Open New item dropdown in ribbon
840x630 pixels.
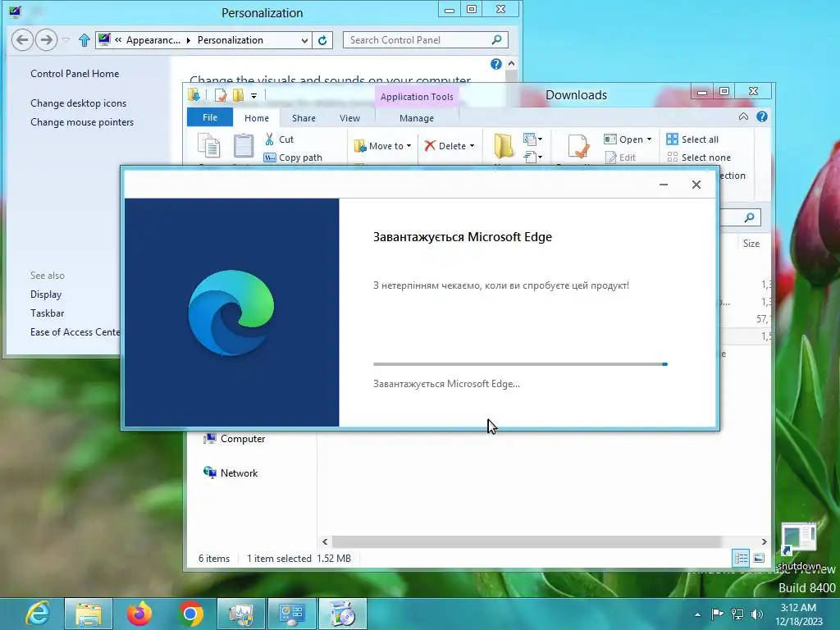tap(533, 139)
